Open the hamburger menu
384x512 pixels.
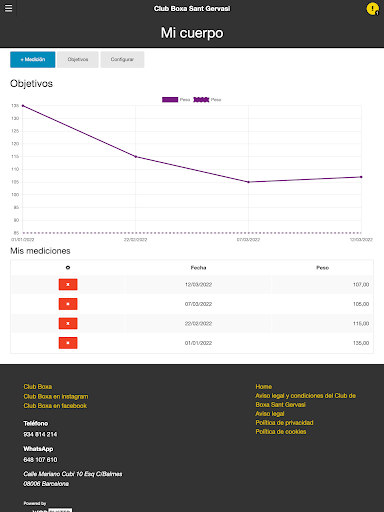[x=8, y=8]
